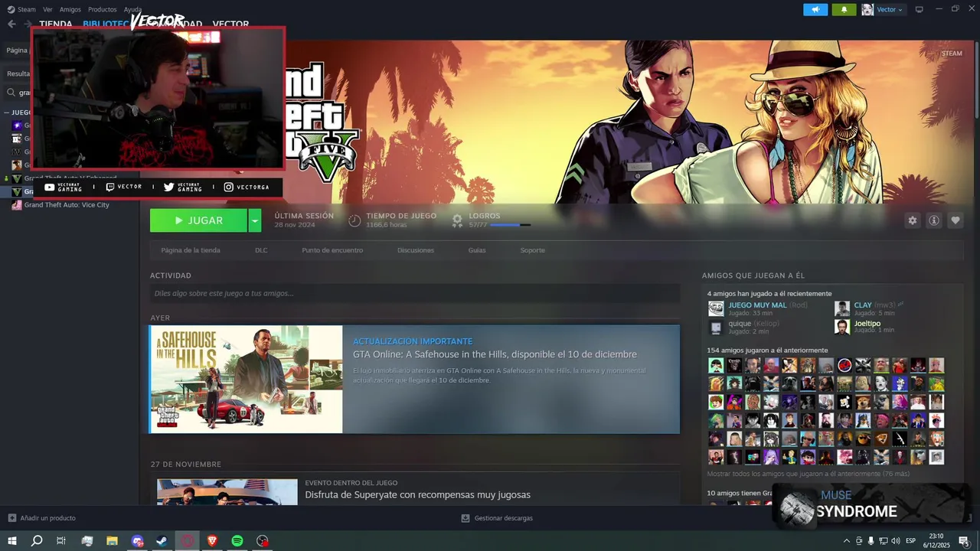Open friend Joeltipo profile
This screenshot has height=551, width=980.
coord(867,324)
